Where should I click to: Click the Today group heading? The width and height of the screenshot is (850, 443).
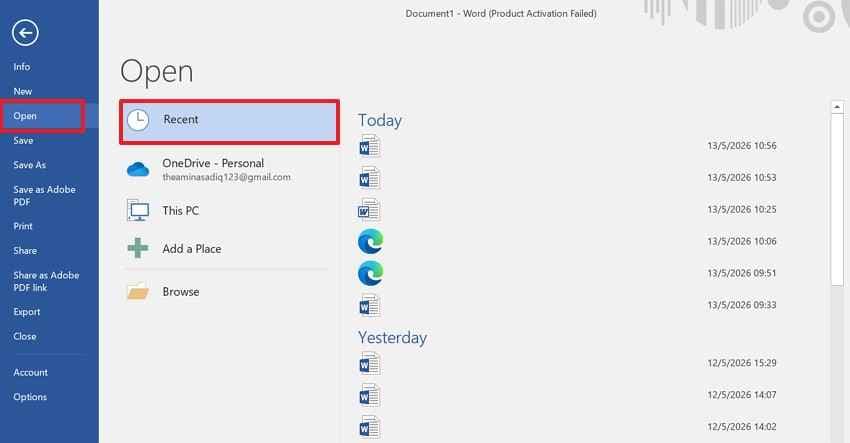point(379,120)
